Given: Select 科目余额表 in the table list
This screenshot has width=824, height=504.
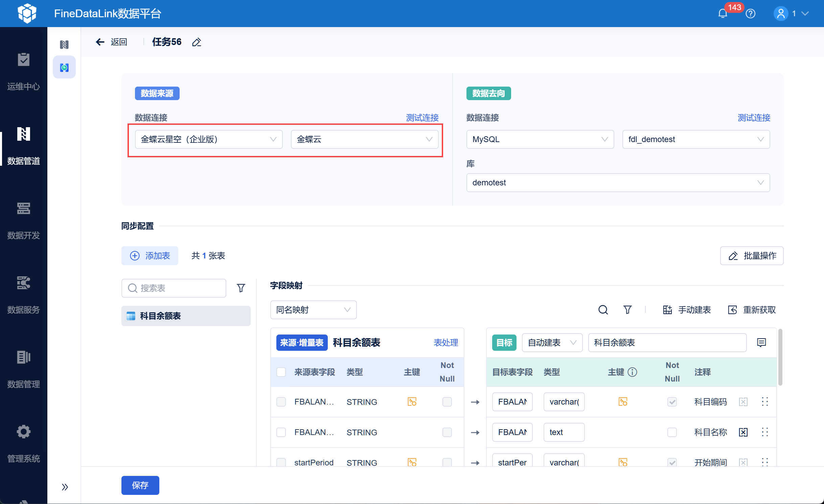Looking at the screenshot, I should pyautogui.click(x=186, y=316).
